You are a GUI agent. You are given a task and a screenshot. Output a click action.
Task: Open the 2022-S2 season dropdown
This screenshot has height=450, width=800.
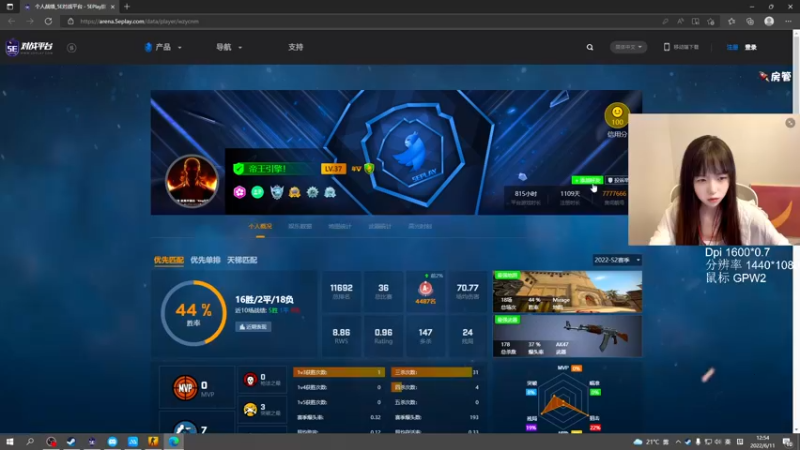[617, 260]
